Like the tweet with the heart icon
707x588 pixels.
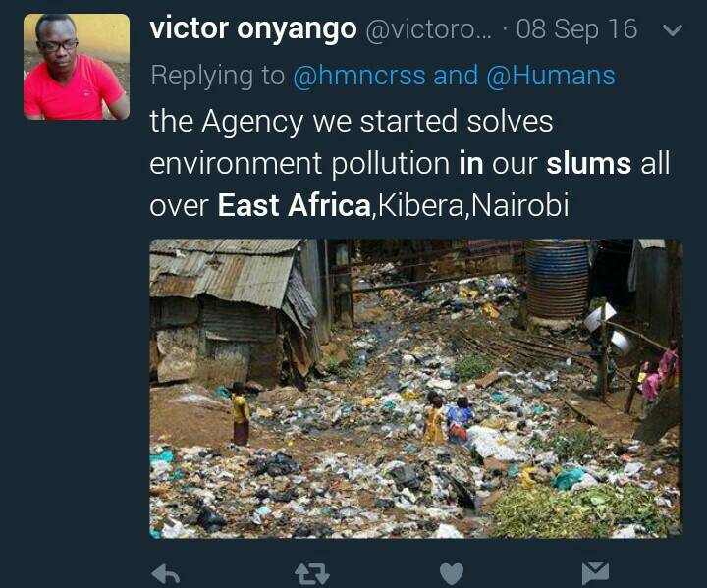452,574
